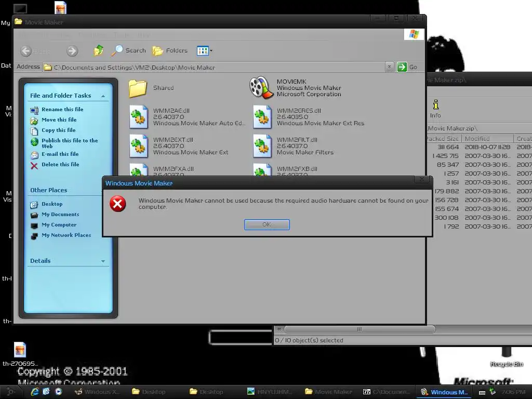Select the MOVIEMK Windows Movie Maker icon
Viewport: 532px width, 399px height.
coord(261,87)
